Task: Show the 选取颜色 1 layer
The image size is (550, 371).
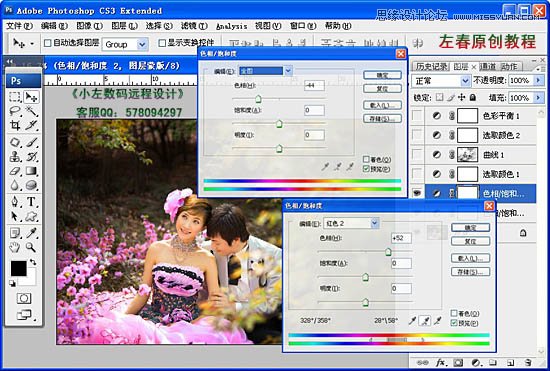Action: tap(417, 174)
